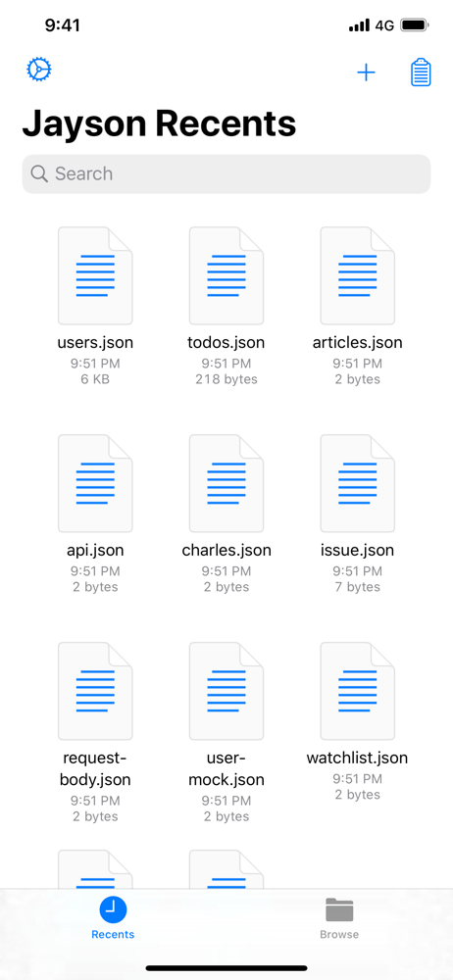Tap the magnifying glass search icon
Screen dimensions: 453x980
tap(39, 173)
